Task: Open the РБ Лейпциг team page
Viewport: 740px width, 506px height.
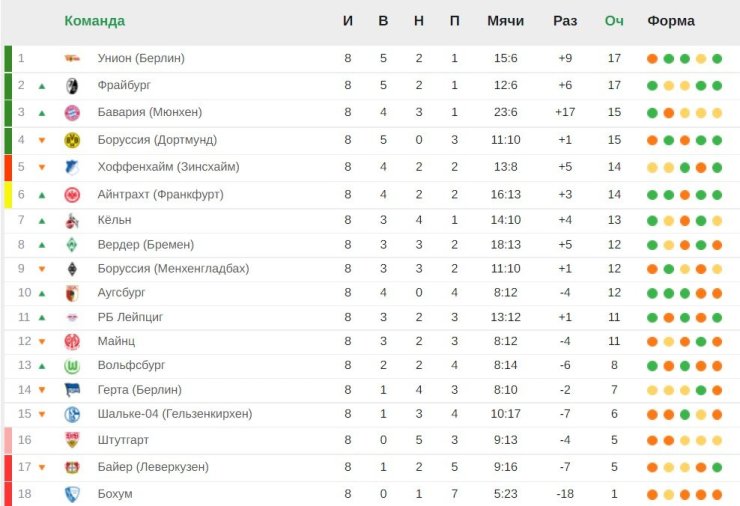Action: click(x=130, y=317)
